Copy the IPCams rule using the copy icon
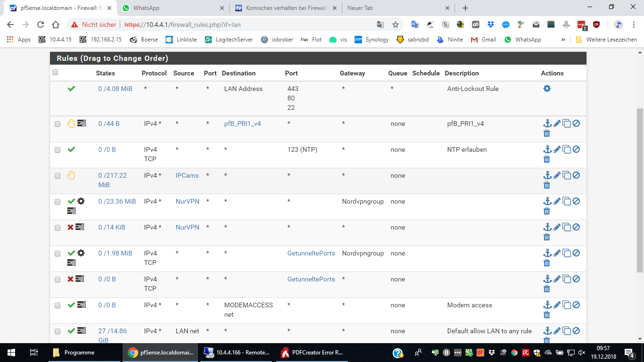This screenshot has width=644, height=362. point(567,175)
